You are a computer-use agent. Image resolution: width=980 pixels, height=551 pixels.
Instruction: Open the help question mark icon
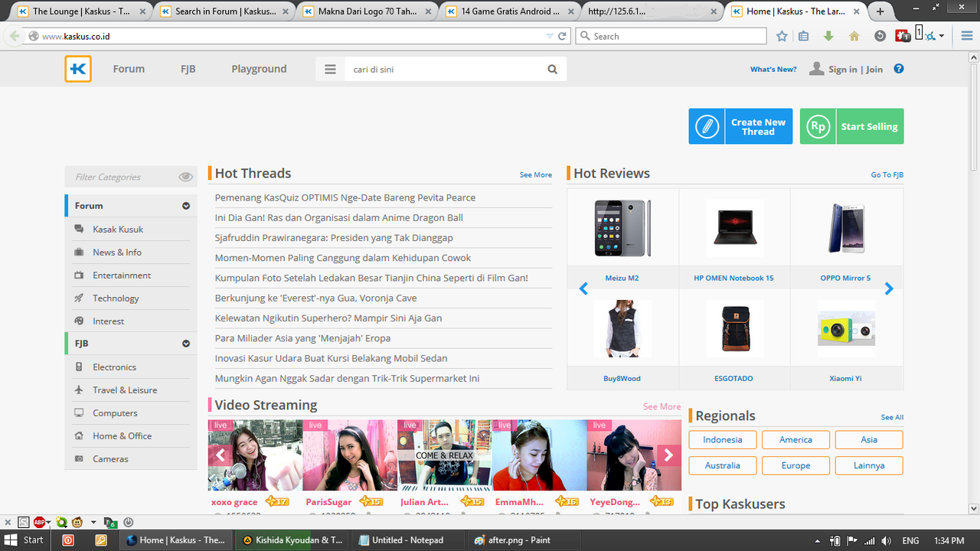click(x=899, y=69)
